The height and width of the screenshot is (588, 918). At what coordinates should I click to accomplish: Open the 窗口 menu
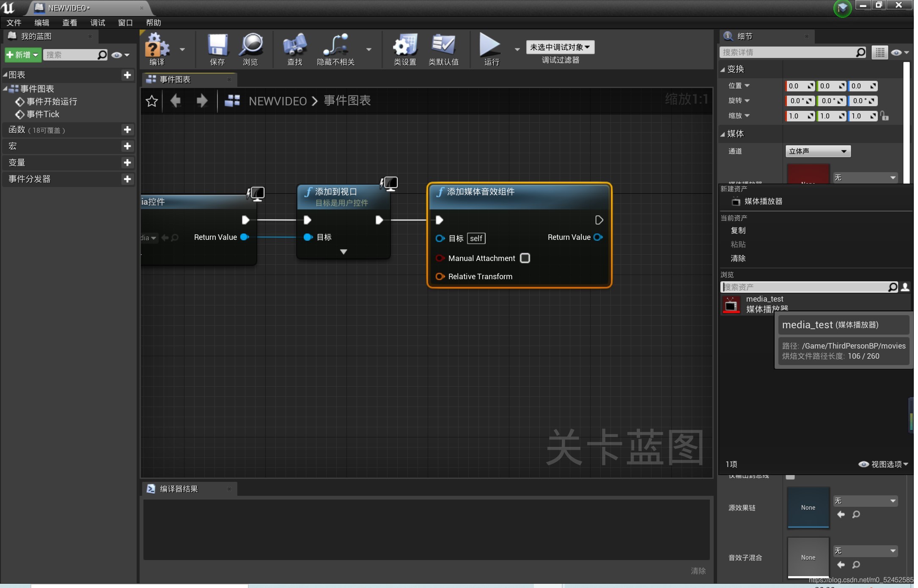pos(125,23)
